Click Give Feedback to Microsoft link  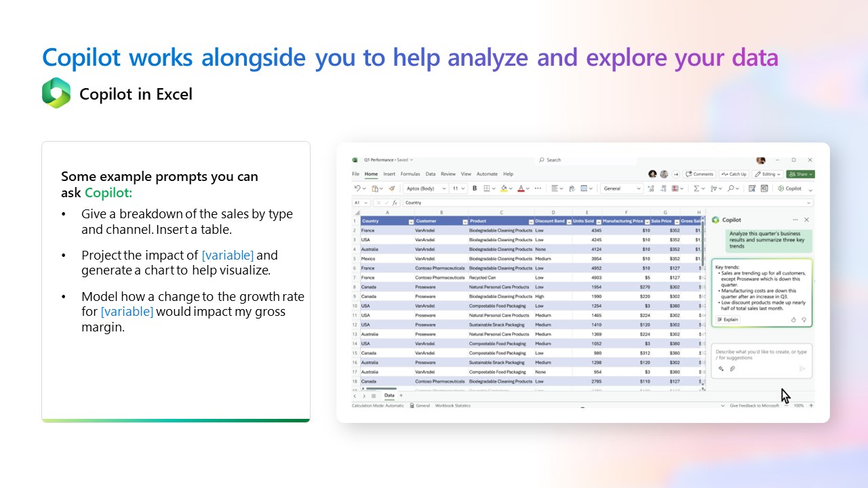point(754,405)
